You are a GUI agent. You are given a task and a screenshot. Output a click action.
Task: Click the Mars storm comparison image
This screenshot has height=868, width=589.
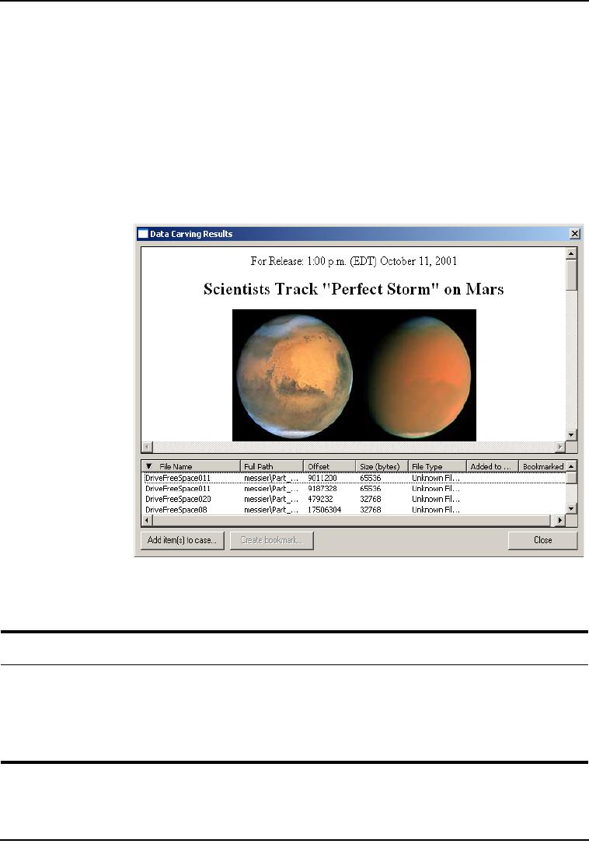pyautogui.click(x=354, y=375)
